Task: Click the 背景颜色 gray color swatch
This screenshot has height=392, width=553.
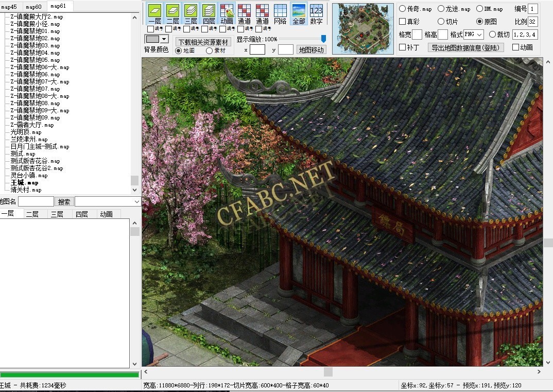Action: (152, 39)
